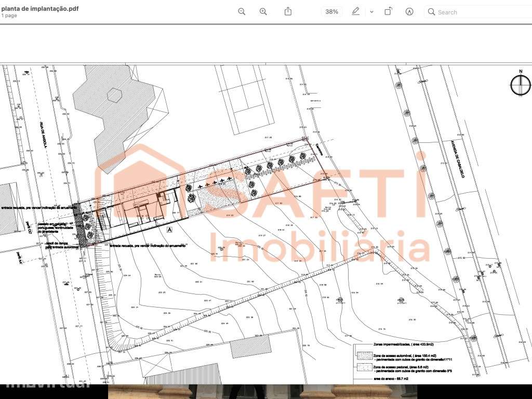This screenshot has height=399, width=532.
Task: Show the Markup toolbar
Action: tap(409, 12)
